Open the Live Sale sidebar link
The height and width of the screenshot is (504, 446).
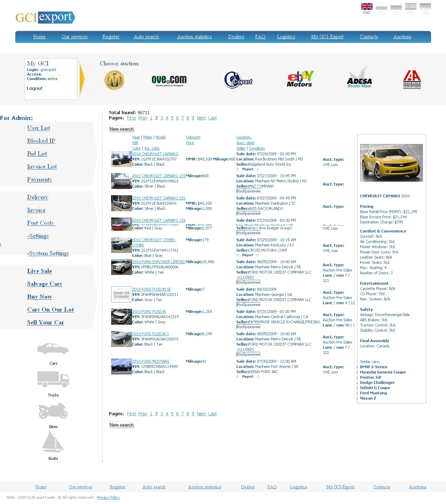point(39,271)
